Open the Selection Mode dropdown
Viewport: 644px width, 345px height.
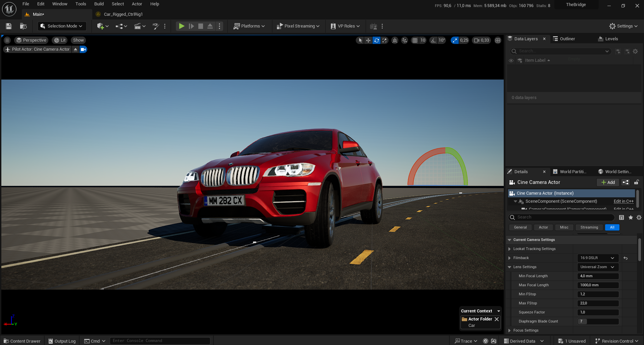(x=62, y=26)
